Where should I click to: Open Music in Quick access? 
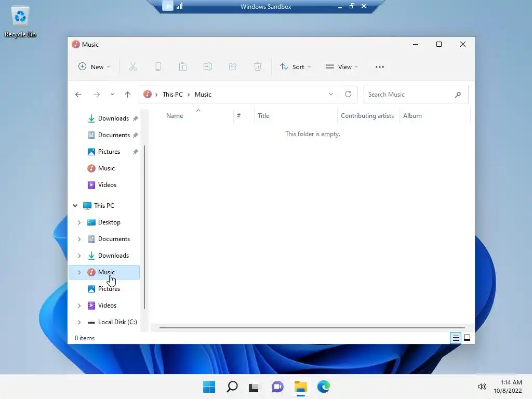point(106,168)
